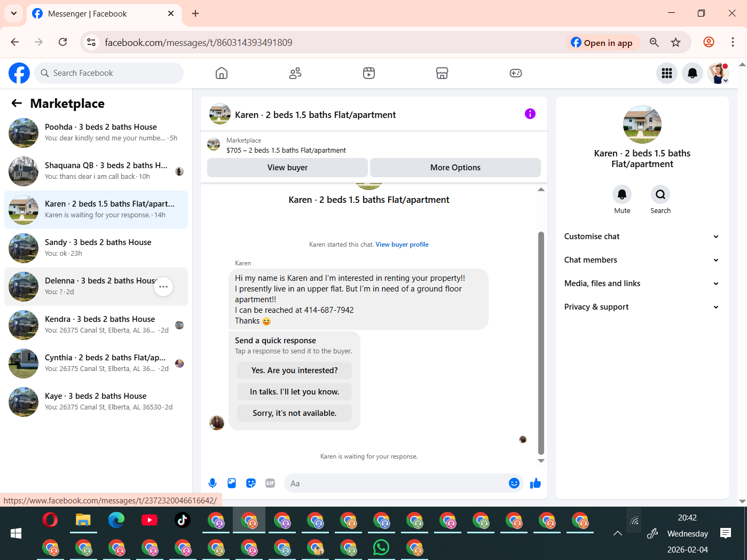Click Open in app button
747x560 pixels.
click(x=602, y=43)
